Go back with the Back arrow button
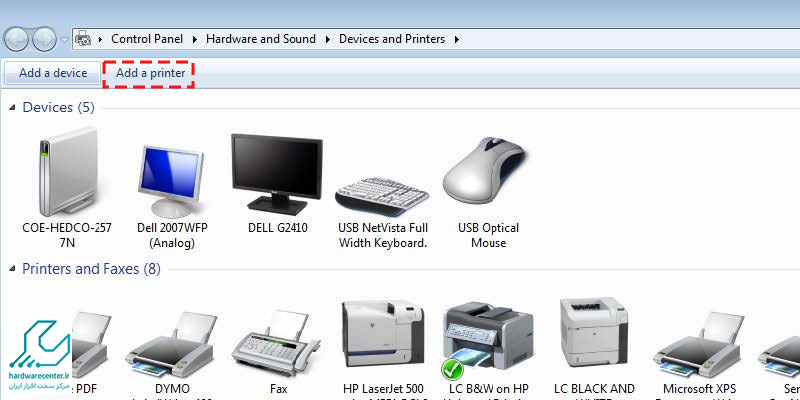This screenshot has height=400, width=800. (16, 39)
